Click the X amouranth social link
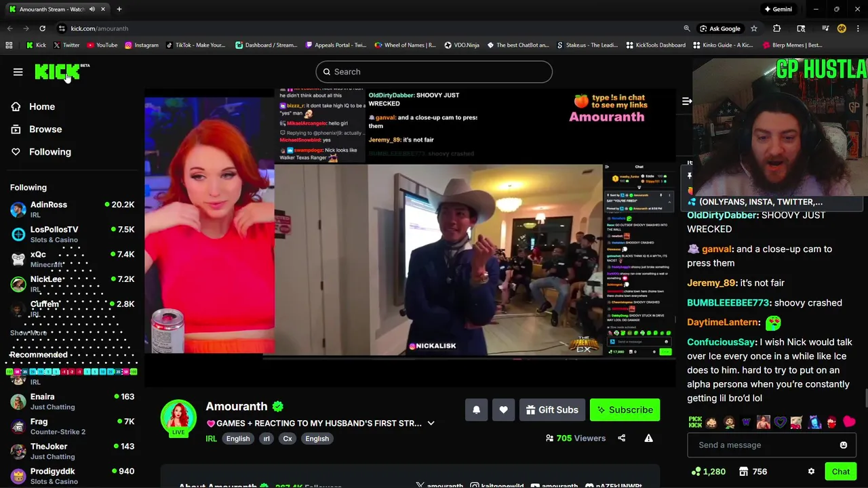This screenshot has width=868, height=488. click(x=439, y=485)
